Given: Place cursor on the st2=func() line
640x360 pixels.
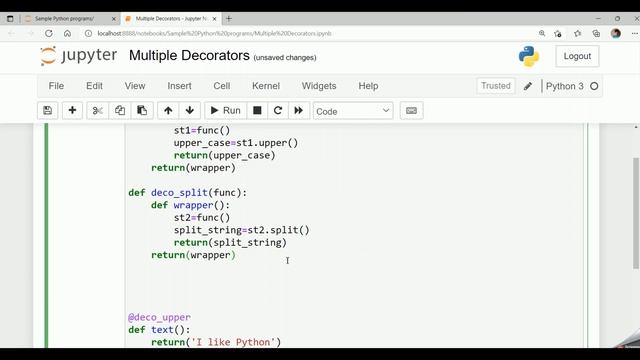Looking at the screenshot, I should [202, 218].
